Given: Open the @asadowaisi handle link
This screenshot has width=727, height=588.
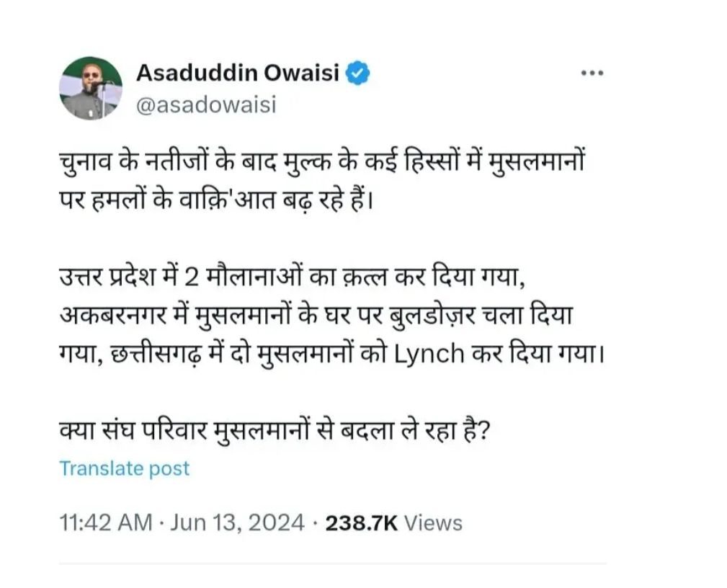Looking at the screenshot, I should pyautogui.click(x=206, y=104).
